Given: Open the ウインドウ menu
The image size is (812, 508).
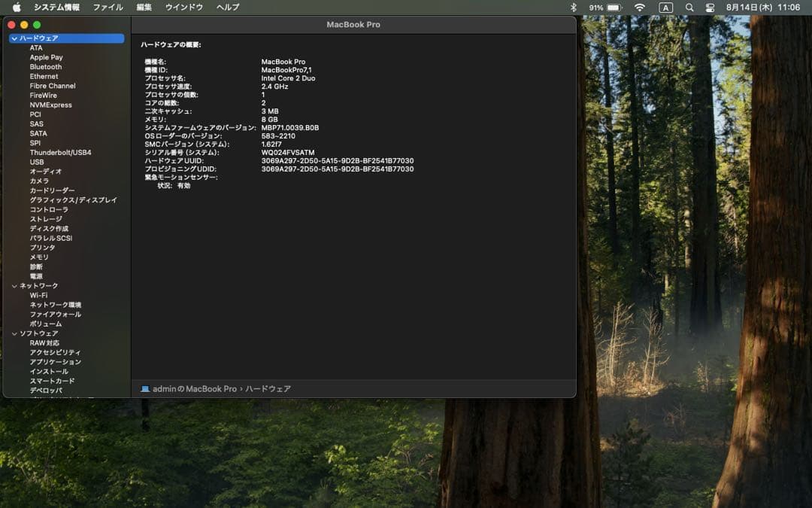Looking at the screenshot, I should (x=183, y=7).
